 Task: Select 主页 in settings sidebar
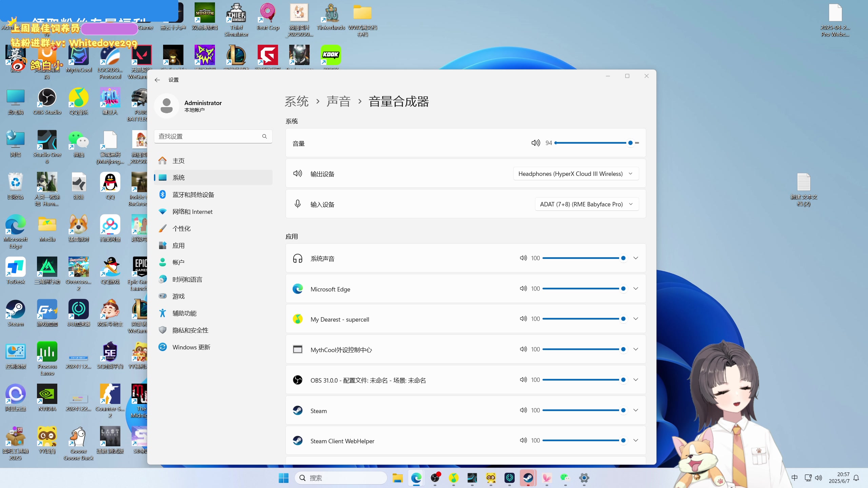(x=213, y=161)
